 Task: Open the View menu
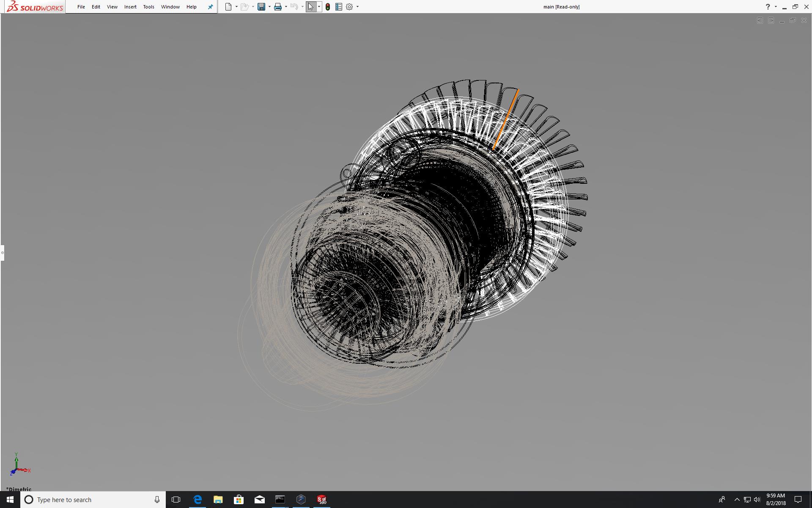click(112, 7)
